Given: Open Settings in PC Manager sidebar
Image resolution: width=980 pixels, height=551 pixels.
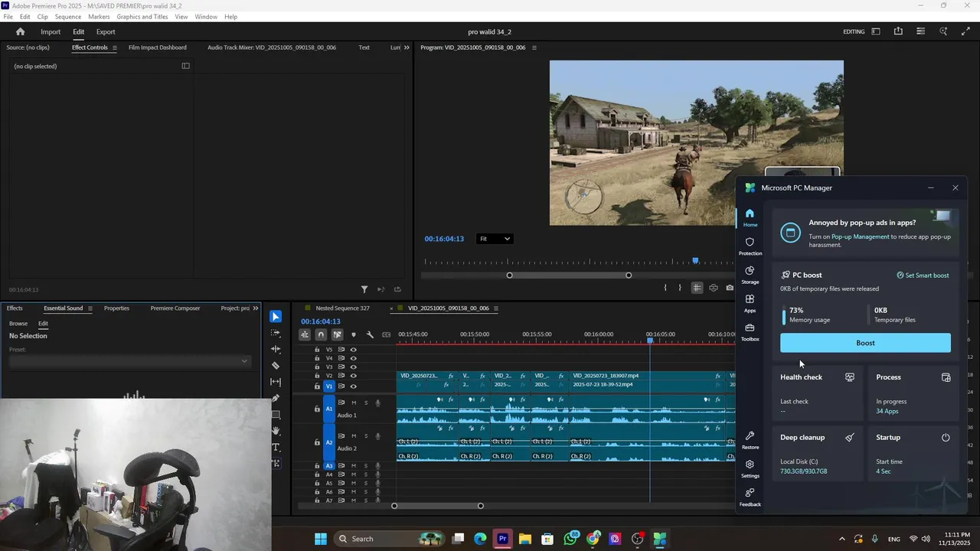Looking at the screenshot, I should pyautogui.click(x=750, y=468).
